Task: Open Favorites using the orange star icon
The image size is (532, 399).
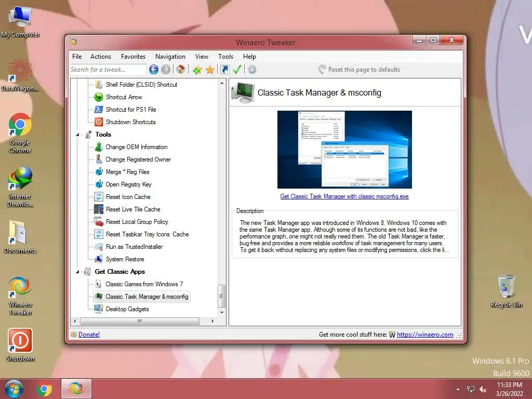Action: [x=210, y=70]
